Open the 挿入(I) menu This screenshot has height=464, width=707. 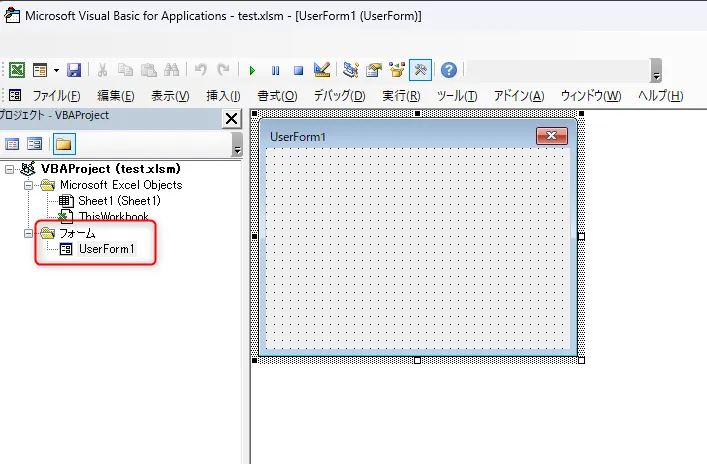pos(223,96)
